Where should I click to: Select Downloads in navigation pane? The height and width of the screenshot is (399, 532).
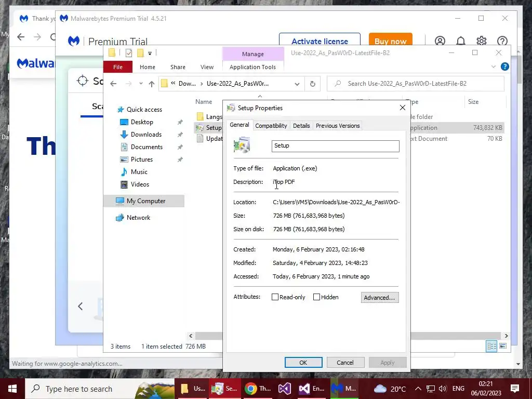(146, 135)
